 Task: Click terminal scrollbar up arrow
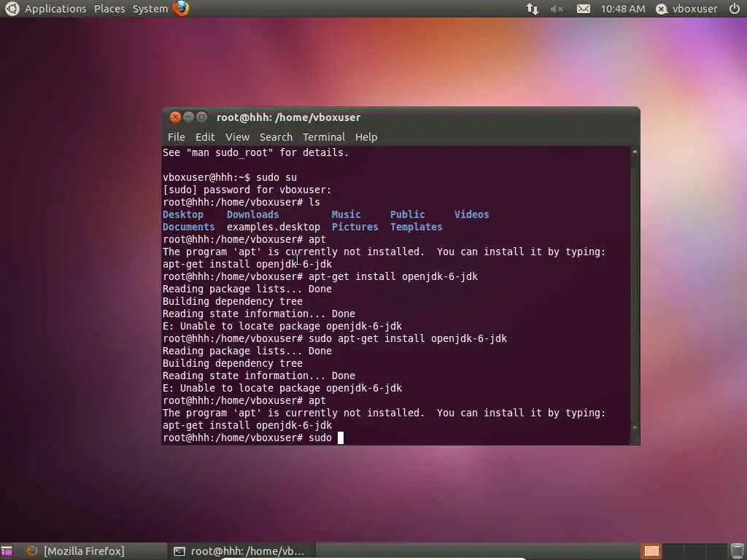tap(635, 152)
